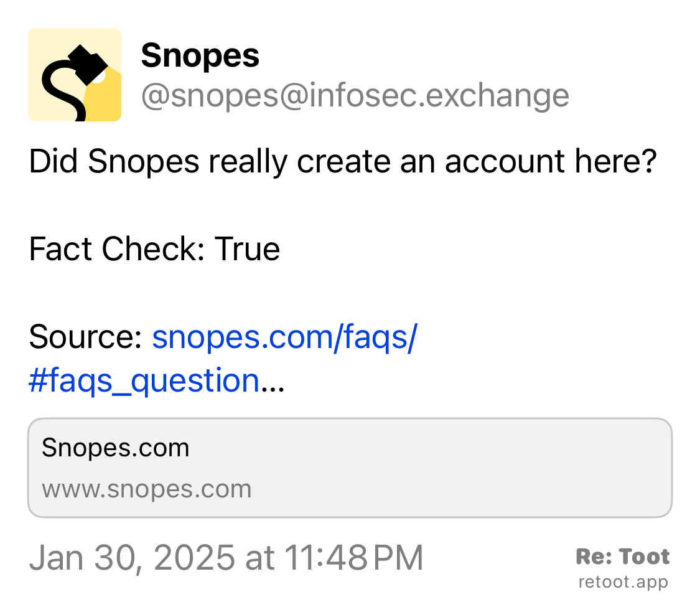Click the "Source:" label
The image size is (700, 607).
coord(86,337)
